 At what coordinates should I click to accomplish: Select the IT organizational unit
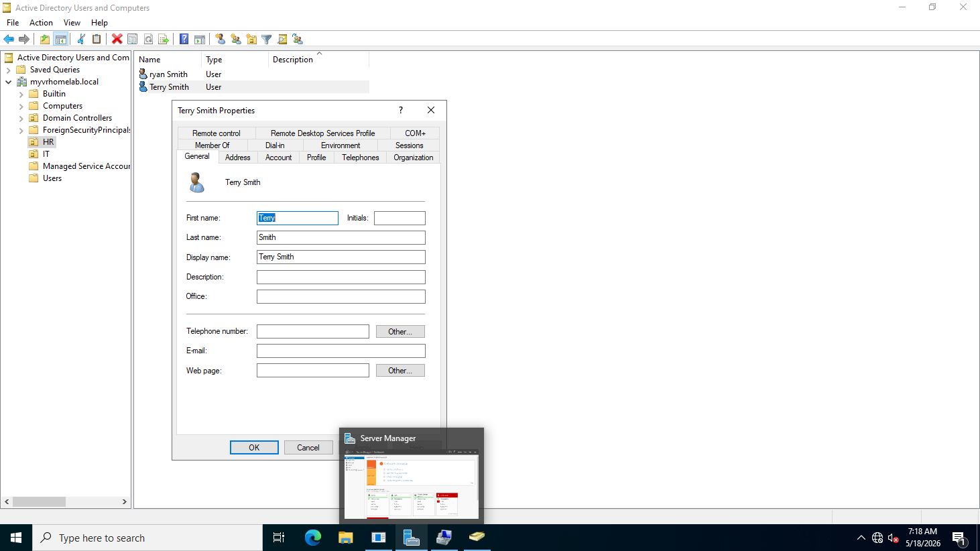(x=46, y=154)
